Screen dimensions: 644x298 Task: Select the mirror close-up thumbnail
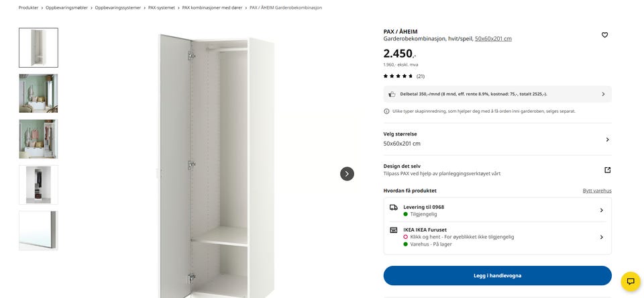click(x=38, y=230)
